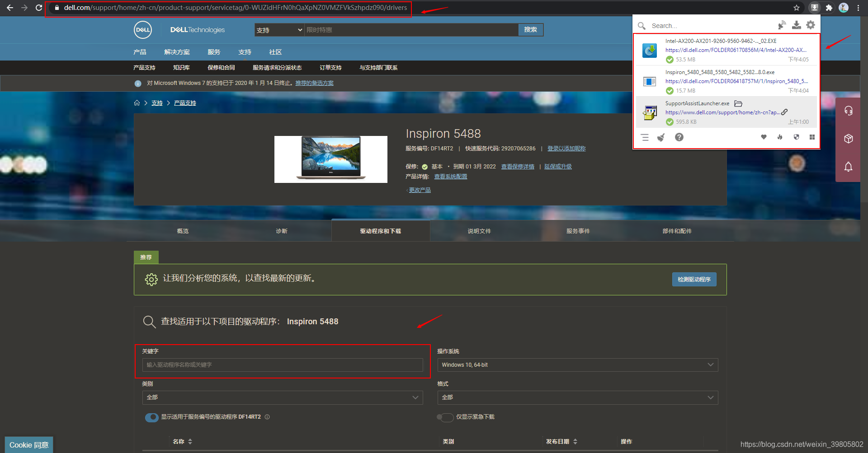
Task: Bookmark this page with the star icon
Action: [797, 8]
